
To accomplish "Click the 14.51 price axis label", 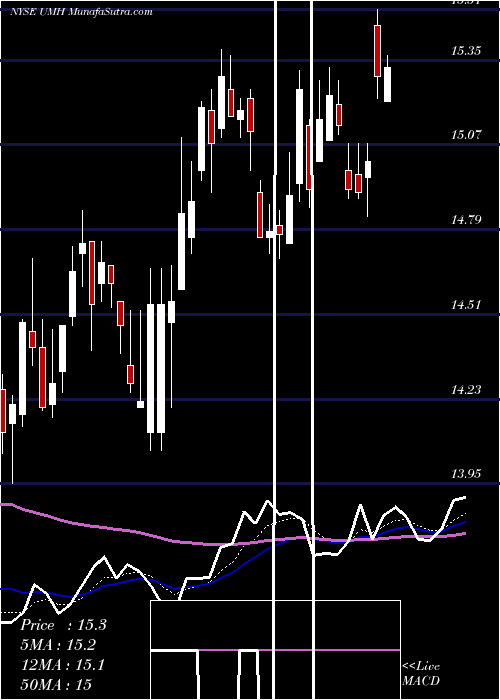I will [x=466, y=305].
